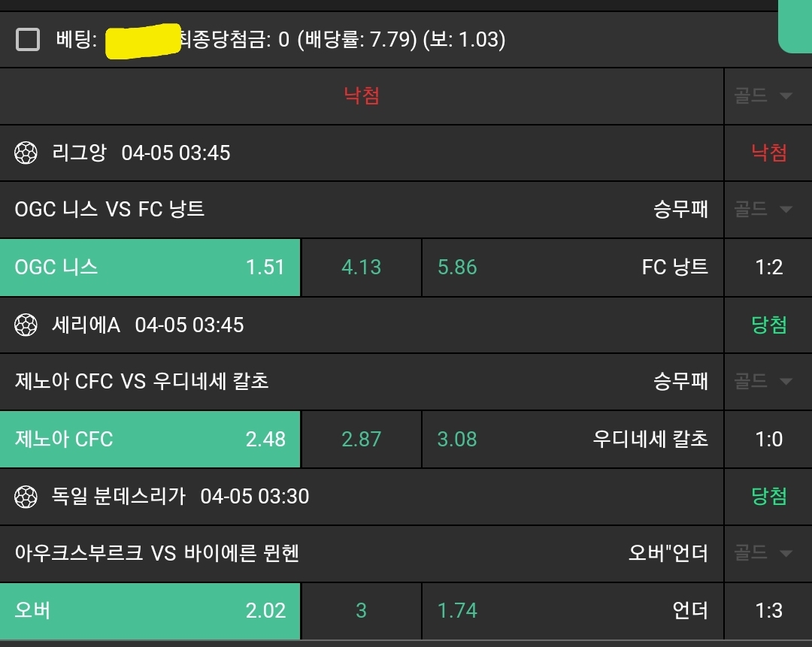
Task: Pick 우디네세 칼초 at odds 3.08
Action: (571, 439)
